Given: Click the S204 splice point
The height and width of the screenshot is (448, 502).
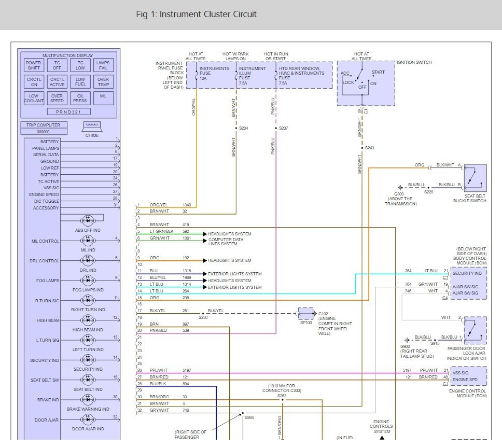Looking at the screenshot, I should [x=236, y=128].
